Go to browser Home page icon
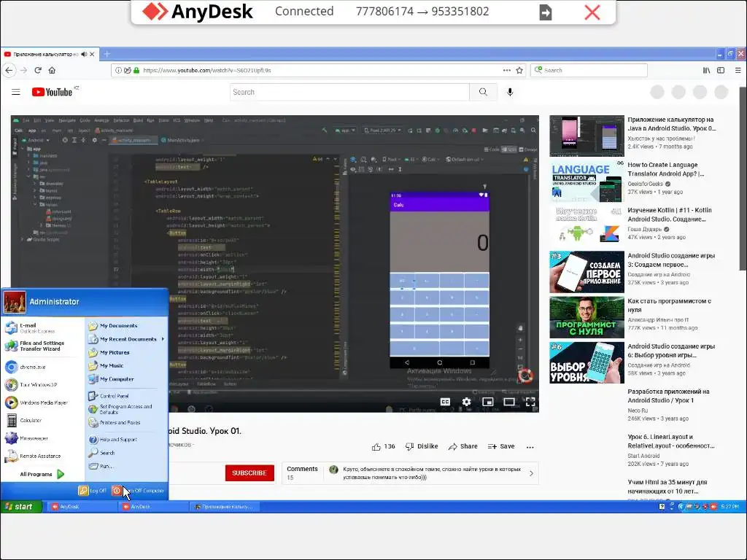 coord(52,70)
